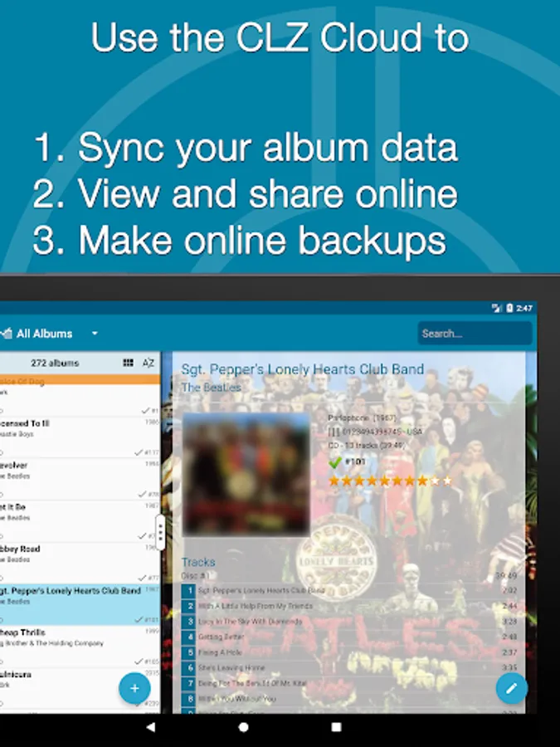Tap the Android back navigation button

click(x=150, y=727)
